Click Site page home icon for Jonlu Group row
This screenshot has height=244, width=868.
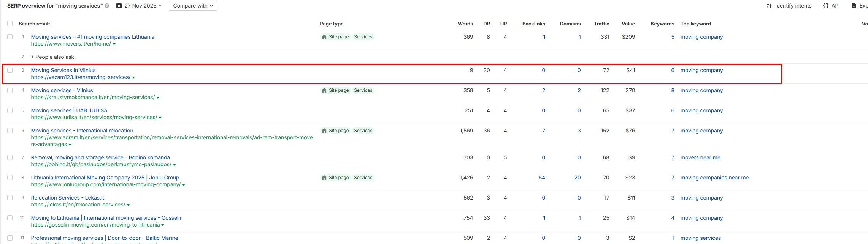tap(324, 178)
